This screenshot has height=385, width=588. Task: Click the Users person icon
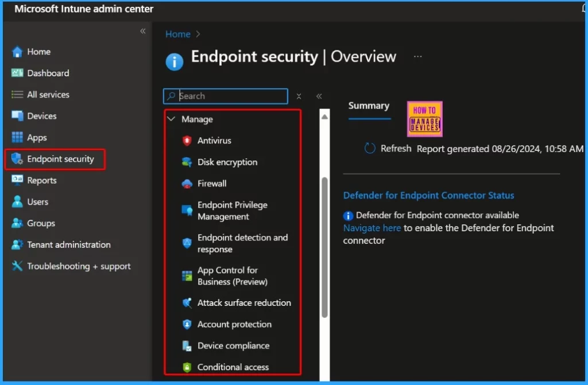point(17,202)
